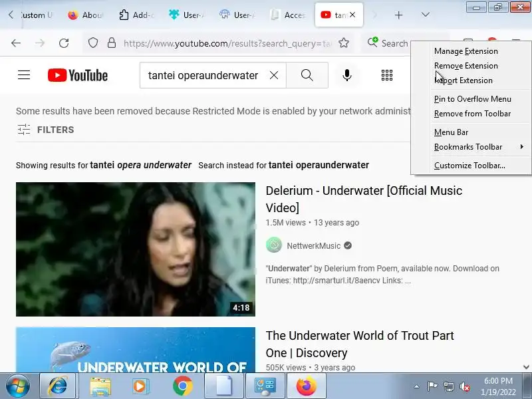
Task: List all tabs dropdown arrow
Action: [x=425, y=15]
